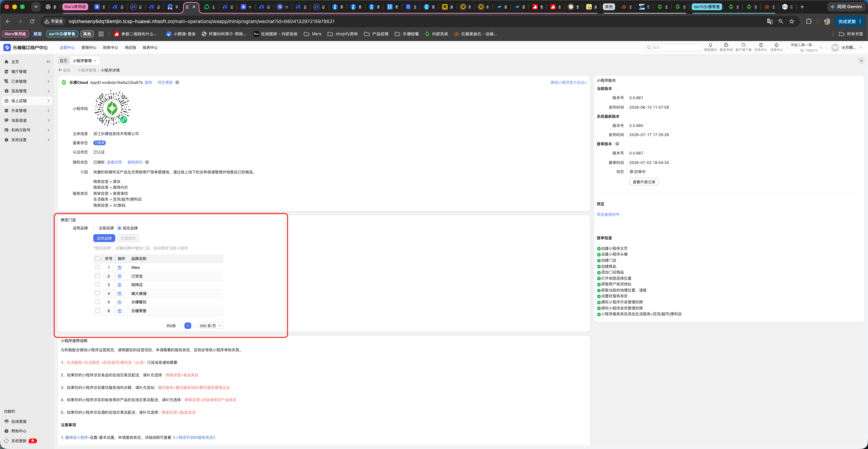Expand 系统设置 in the sidebar
Image resolution: width=868 pixels, height=449 pixels.
tap(27, 140)
